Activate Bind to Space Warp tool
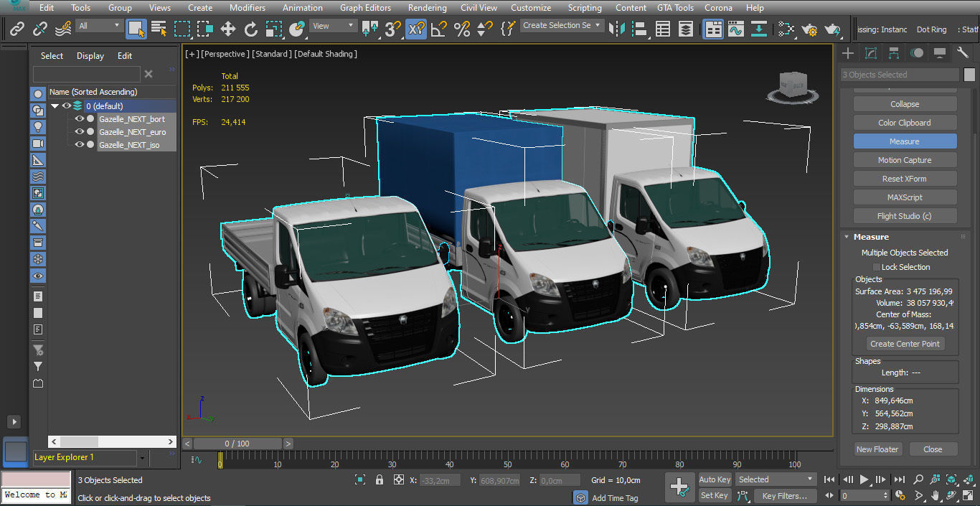The height and width of the screenshot is (506, 980). click(x=63, y=29)
